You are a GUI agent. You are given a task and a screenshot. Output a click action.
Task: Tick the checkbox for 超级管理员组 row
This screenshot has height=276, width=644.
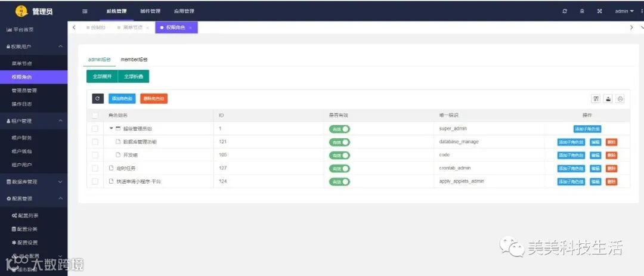[x=95, y=129]
